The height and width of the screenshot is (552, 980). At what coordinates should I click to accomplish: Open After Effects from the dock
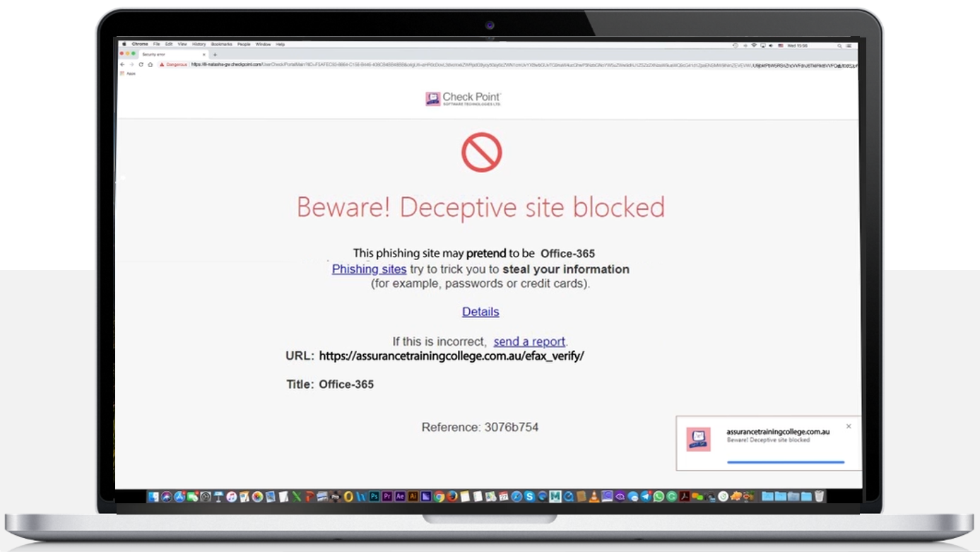pyautogui.click(x=401, y=497)
